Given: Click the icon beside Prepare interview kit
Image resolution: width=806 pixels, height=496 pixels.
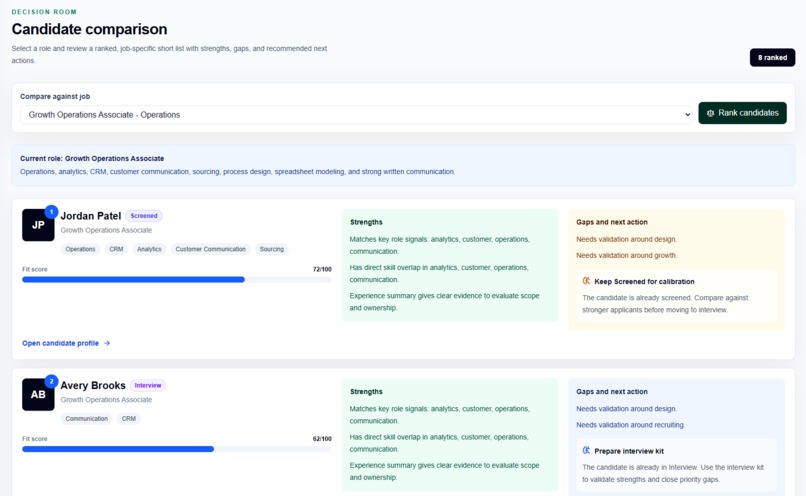Looking at the screenshot, I should pos(586,451).
